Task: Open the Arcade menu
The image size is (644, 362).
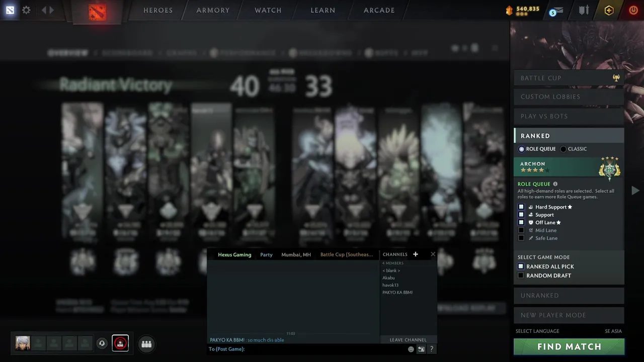Action: pos(379,10)
